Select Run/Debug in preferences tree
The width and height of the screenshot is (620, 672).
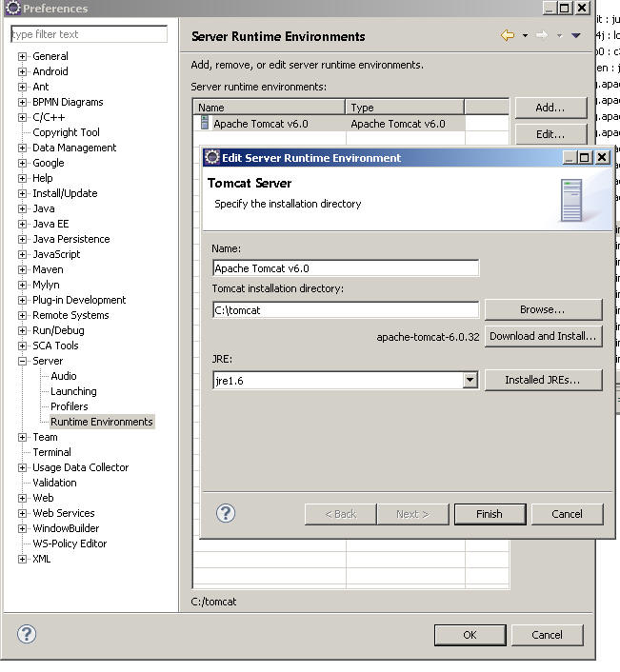click(58, 330)
